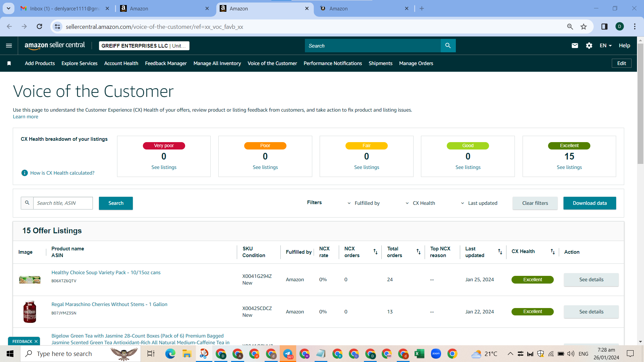Open the Fulfilled by filter dropdown
Image resolution: width=644 pixels, height=362 pixels.
363,203
